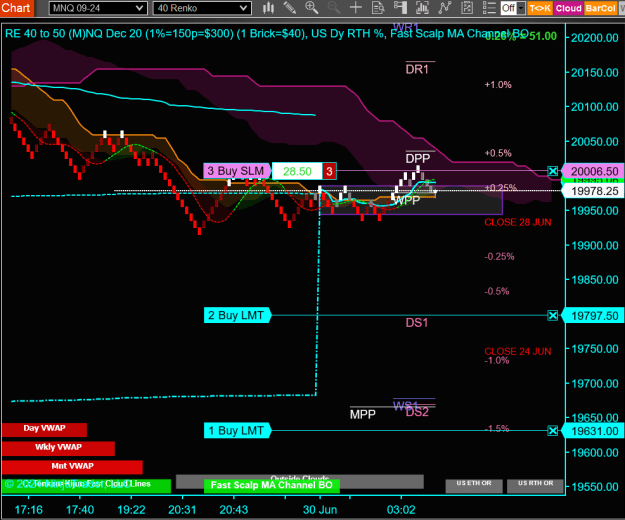
Task: Toggle Fast Scalp MA Channel BO button
Action: [271, 485]
